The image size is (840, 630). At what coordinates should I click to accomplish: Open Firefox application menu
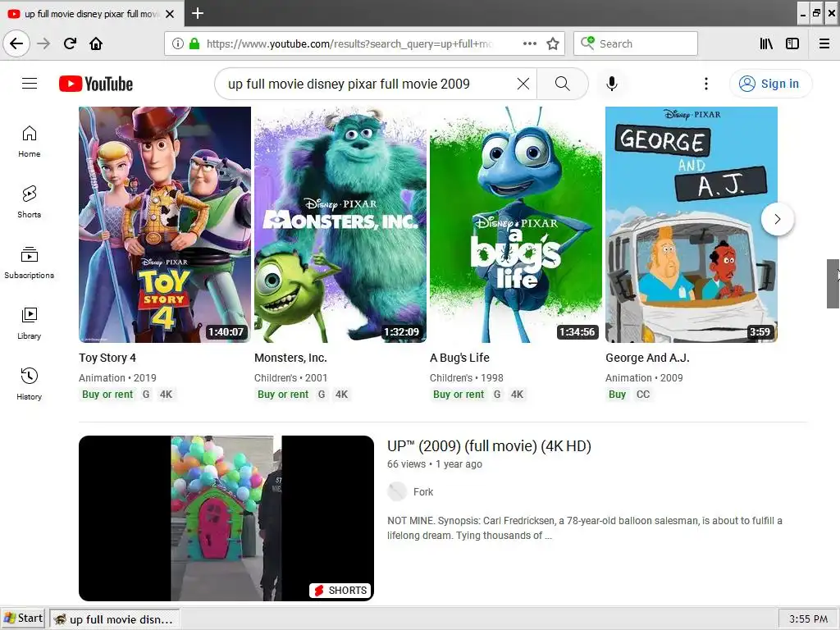824,43
